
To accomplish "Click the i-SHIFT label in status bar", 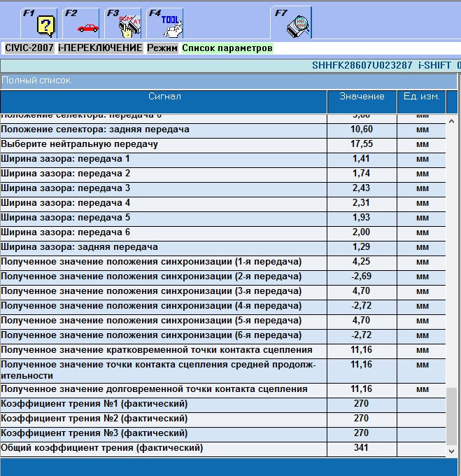I will [435, 65].
